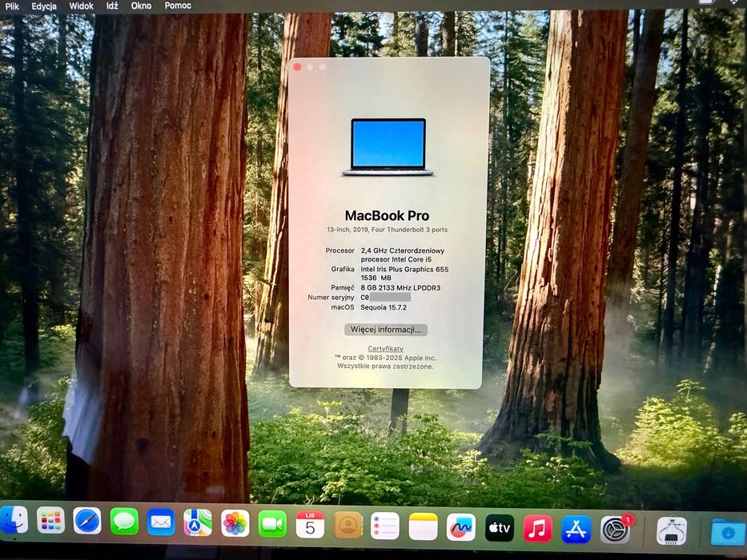Open the Mail envelope icon
The height and width of the screenshot is (560, 747).
[161, 522]
